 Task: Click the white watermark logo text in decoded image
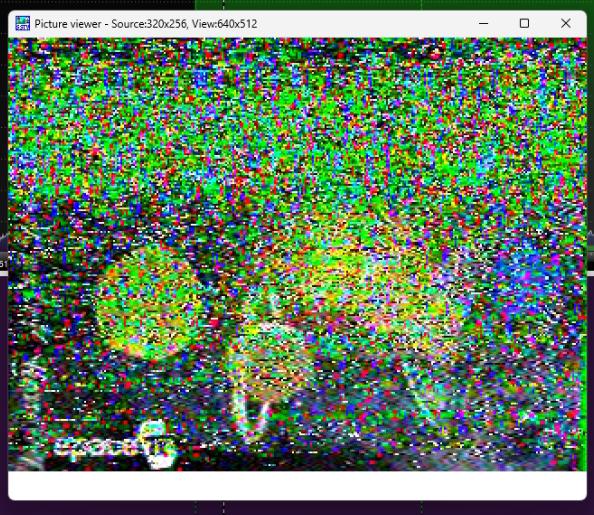point(97,447)
